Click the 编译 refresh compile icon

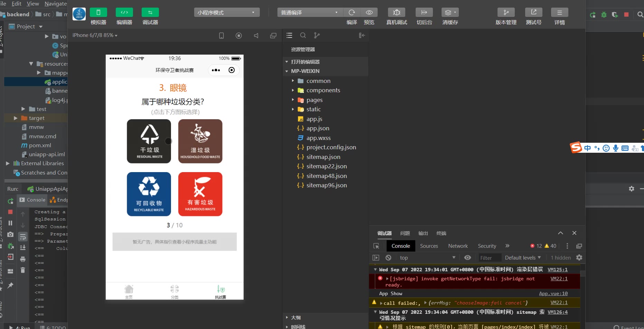pyautogui.click(x=352, y=12)
